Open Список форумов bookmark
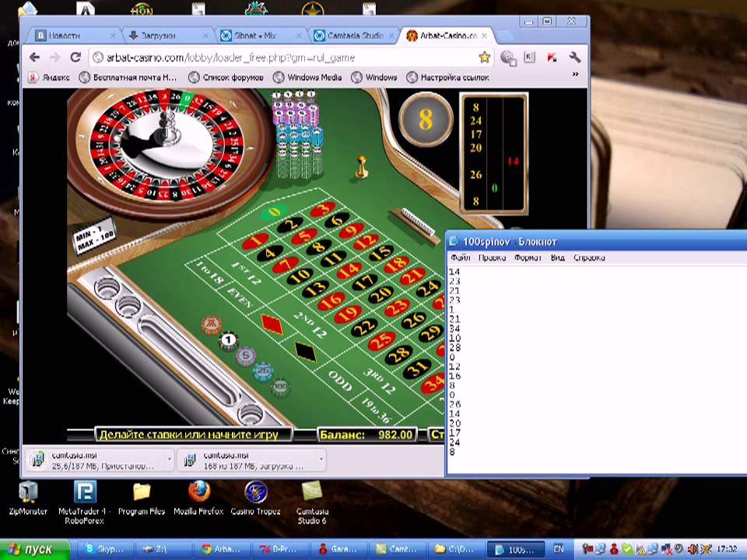747x560 pixels. (x=226, y=77)
